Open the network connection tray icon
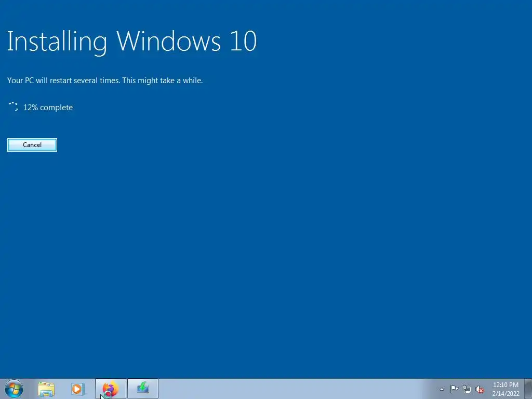532x399 pixels. coord(467,389)
